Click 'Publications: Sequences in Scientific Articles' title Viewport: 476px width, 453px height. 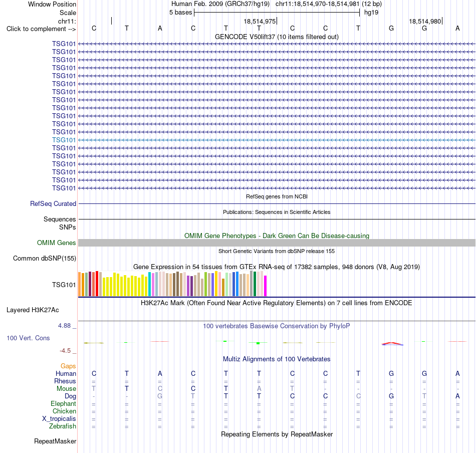(x=277, y=212)
